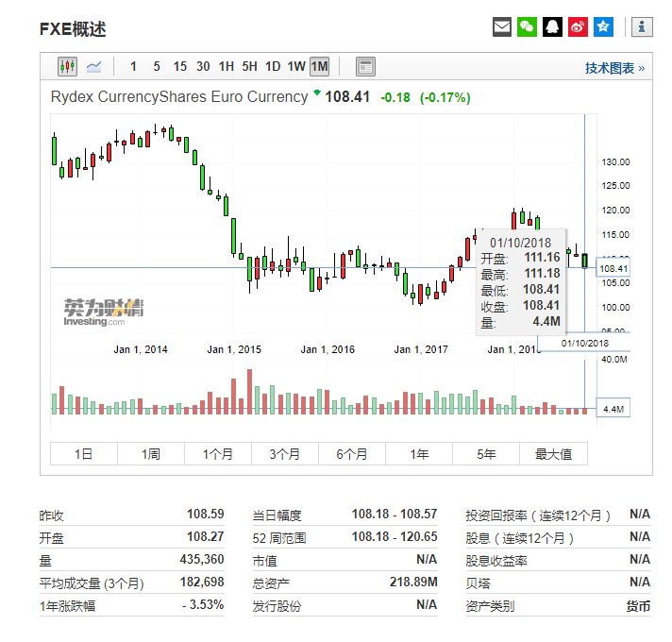Show 1年 time range
The image size is (672, 642).
pyautogui.click(x=419, y=454)
